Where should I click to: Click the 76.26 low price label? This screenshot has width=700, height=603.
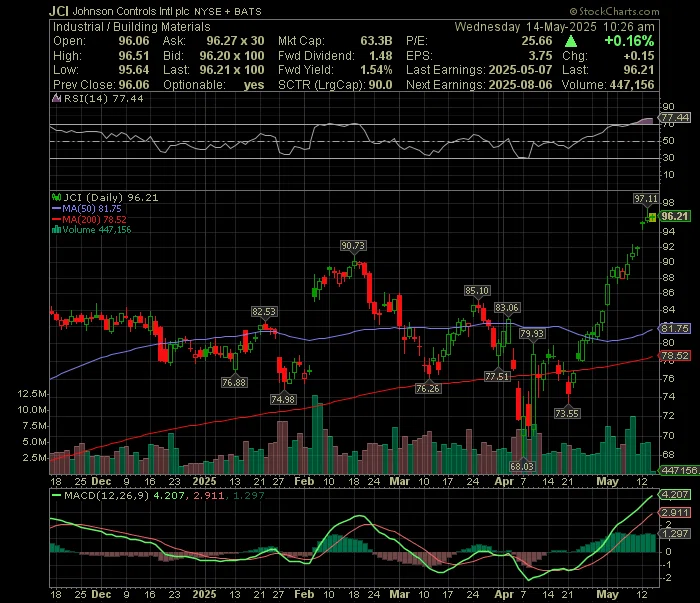[428, 389]
